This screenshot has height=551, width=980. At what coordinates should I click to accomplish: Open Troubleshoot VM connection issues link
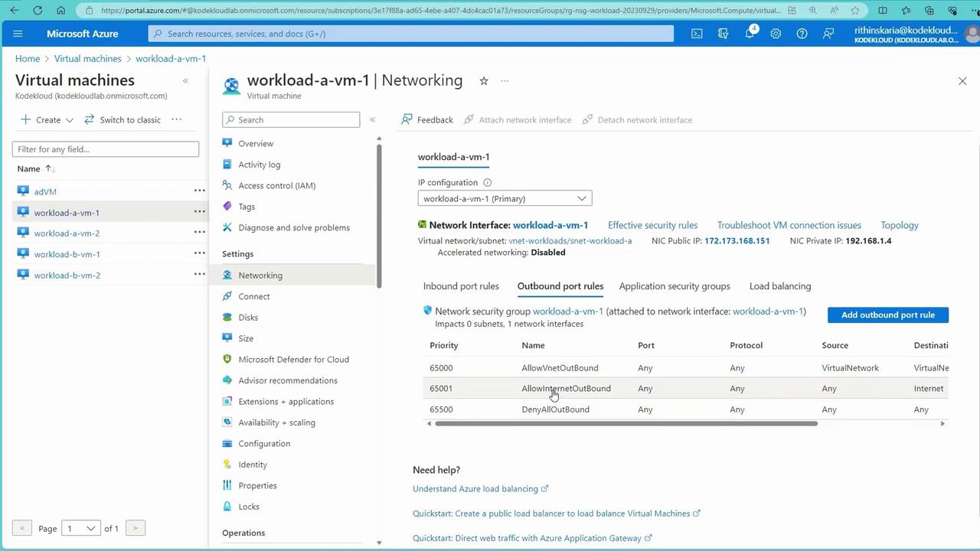coord(789,225)
